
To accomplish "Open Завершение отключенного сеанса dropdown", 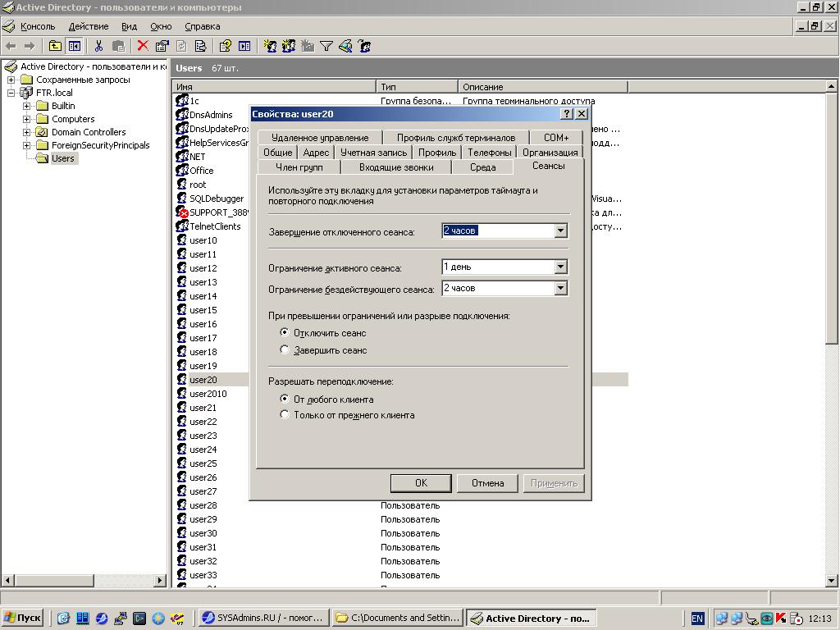I will click(x=561, y=231).
